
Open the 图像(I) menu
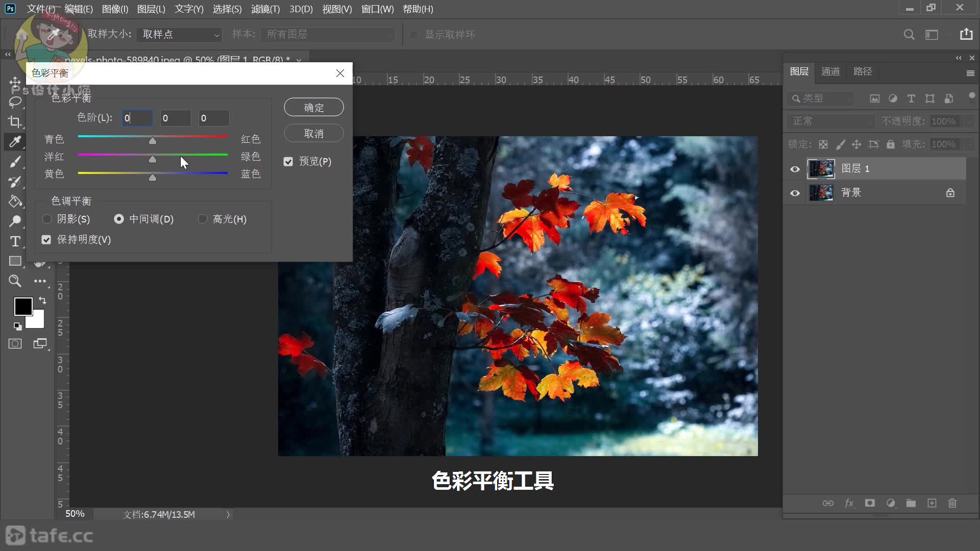click(115, 9)
